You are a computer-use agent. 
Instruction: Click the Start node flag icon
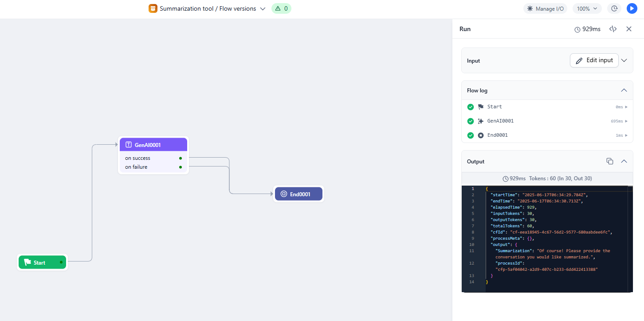(27, 262)
